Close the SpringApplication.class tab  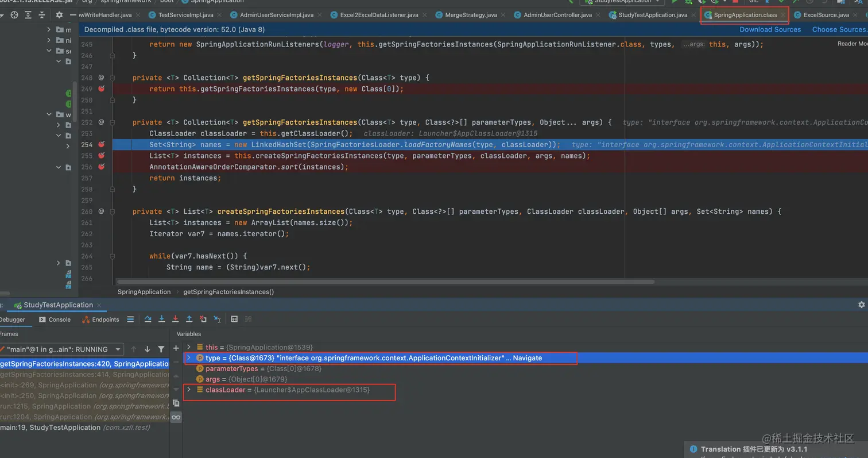783,15
